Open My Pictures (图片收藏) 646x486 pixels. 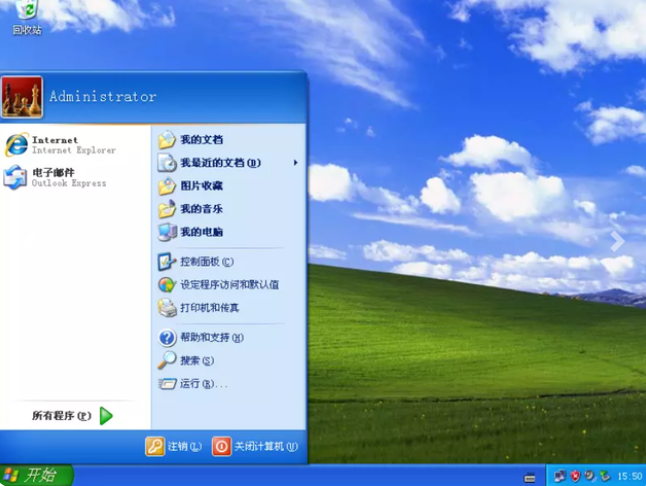(200, 186)
